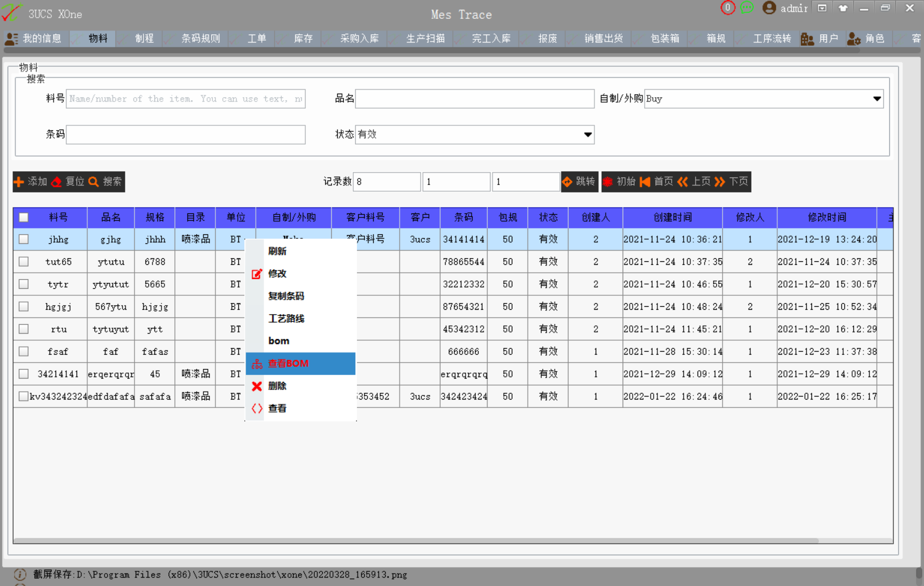This screenshot has width=924, height=586.
Task: Click the 首页 first-page icon
Action: click(645, 182)
